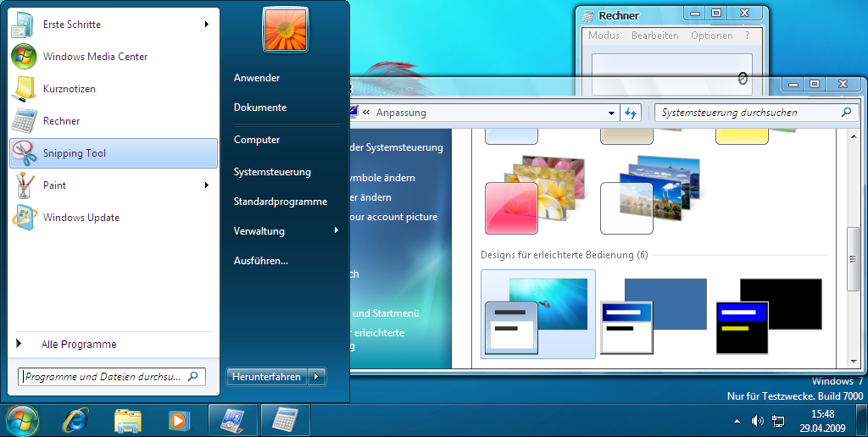This screenshot has width=868, height=437.
Task: Click 'der Systemsteuerung' sidebar link
Action: click(397, 147)
